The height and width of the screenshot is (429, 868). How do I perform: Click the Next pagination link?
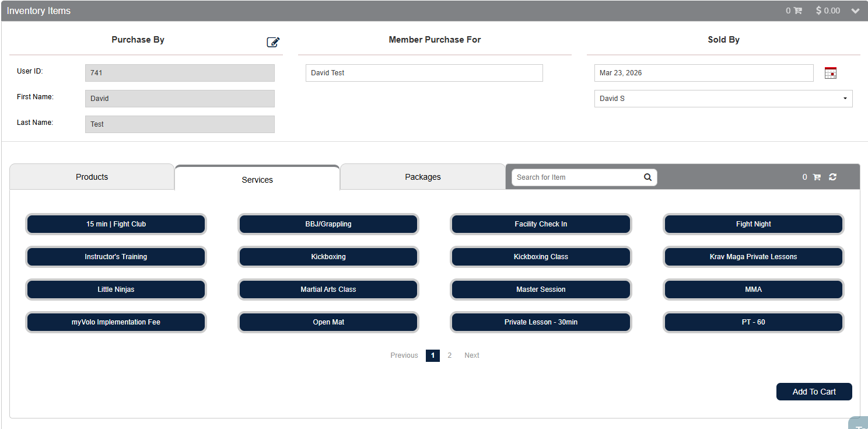(x=471, y=355)
